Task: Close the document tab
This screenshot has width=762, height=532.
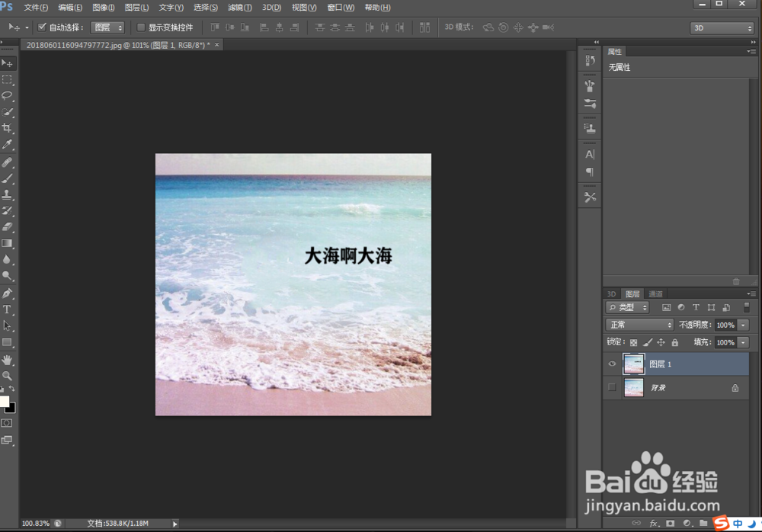Action: (x=216, y=45)
